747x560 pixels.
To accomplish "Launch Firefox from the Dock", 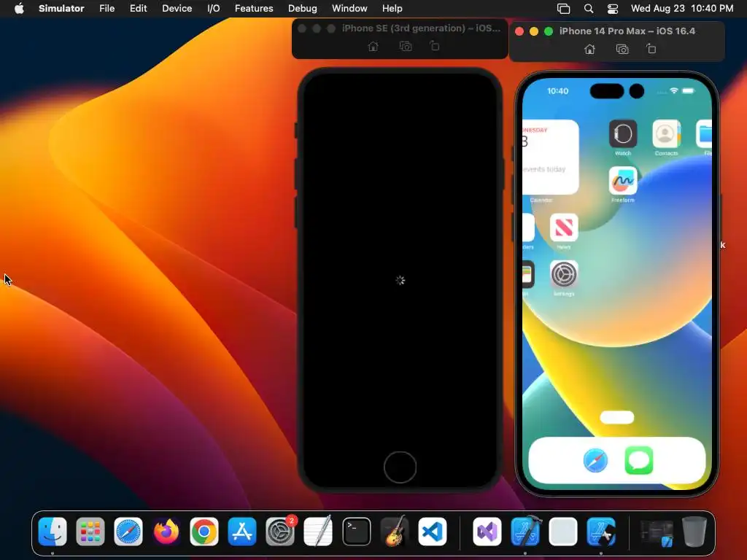I will (166, 531).
